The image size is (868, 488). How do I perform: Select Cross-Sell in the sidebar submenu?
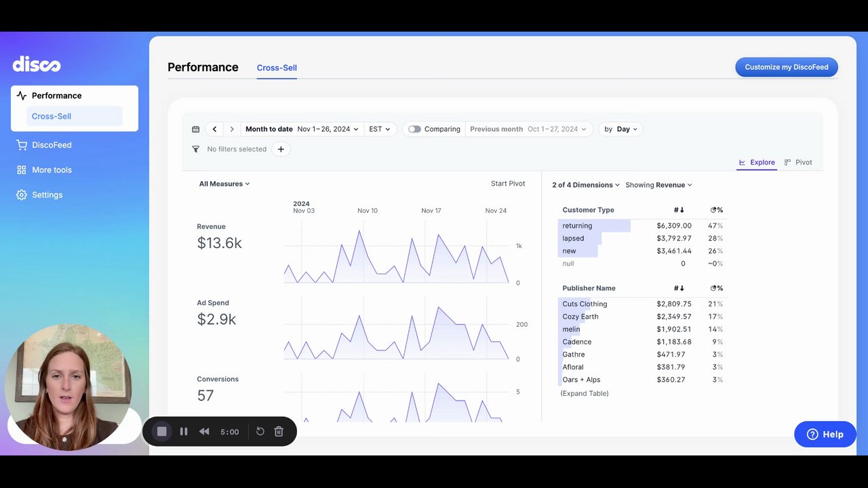pyautogui.click(x=75, y=116)
